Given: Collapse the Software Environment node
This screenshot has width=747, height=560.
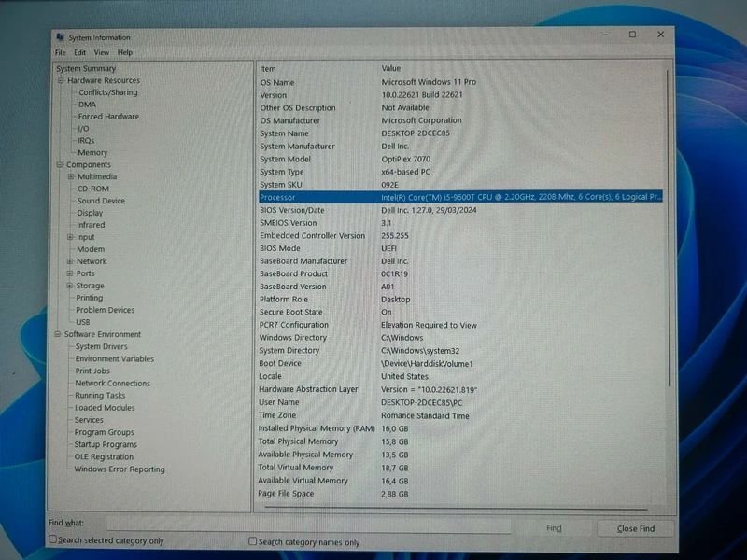Looking at the screenshot, I should pos(58,334).
